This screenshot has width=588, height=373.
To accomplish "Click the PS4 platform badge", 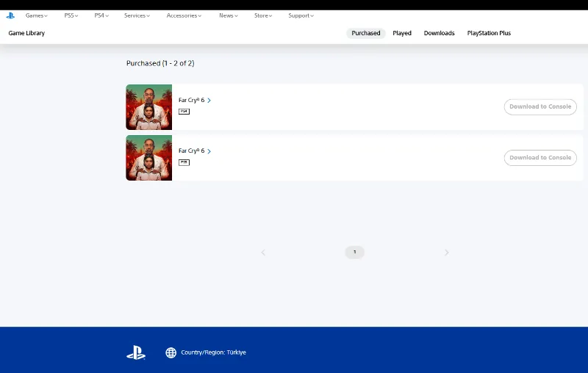I will (184, 112).
